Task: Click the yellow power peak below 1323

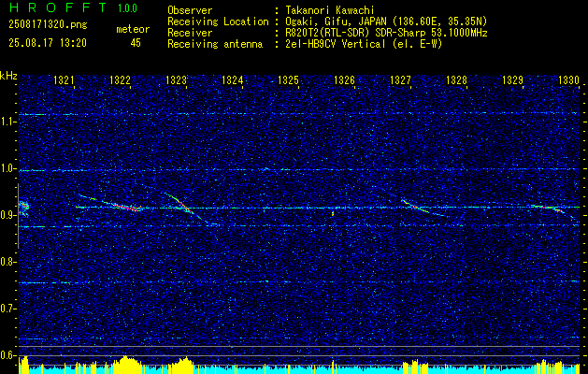Action: coord(185,365)
